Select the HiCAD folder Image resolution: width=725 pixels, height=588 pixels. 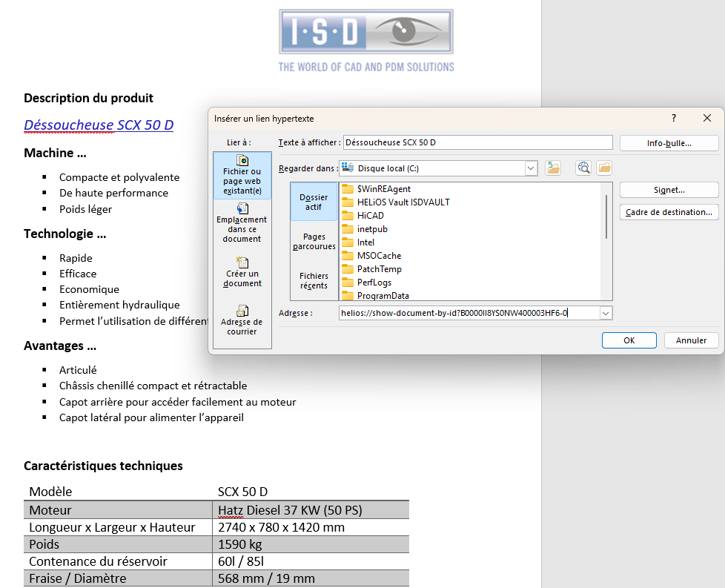[x=363, y=216]
